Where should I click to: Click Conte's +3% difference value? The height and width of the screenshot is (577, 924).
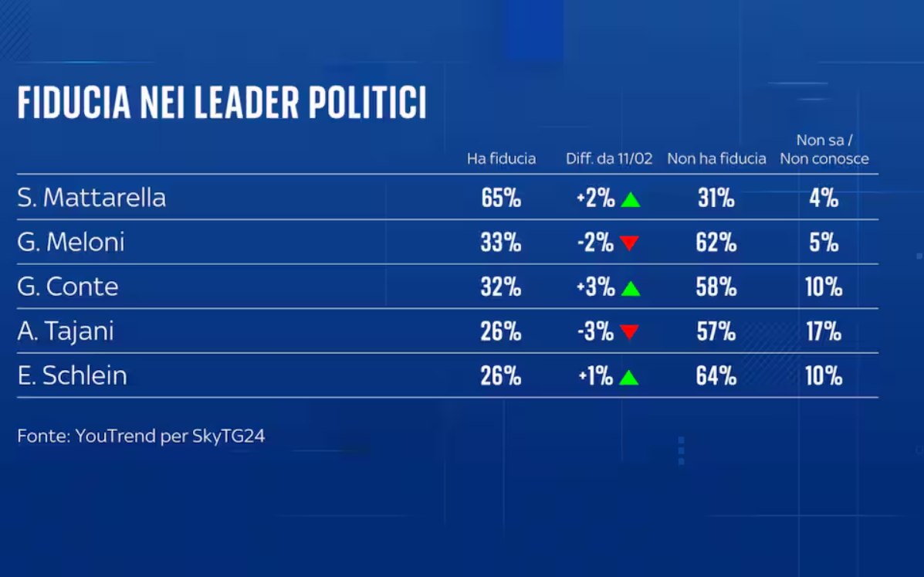[596, 287]
